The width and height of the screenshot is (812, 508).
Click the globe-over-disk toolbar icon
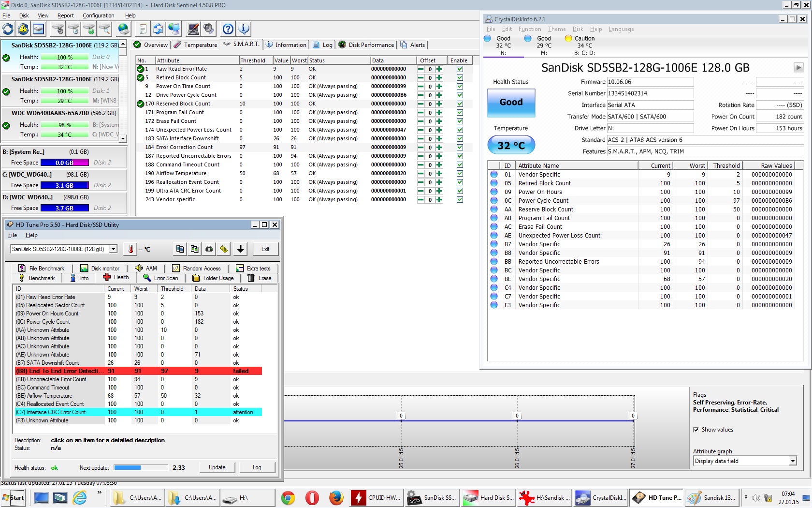tap(124, 29)
